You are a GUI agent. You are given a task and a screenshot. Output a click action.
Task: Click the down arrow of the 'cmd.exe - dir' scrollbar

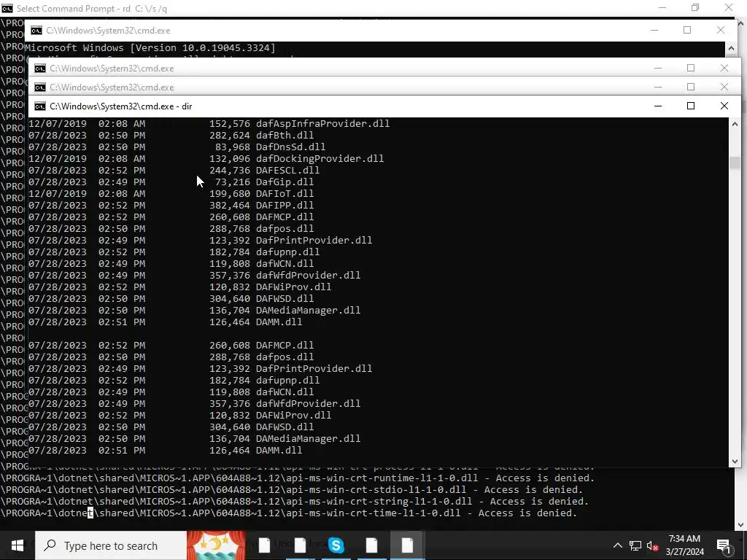click(x=735, y=461)
